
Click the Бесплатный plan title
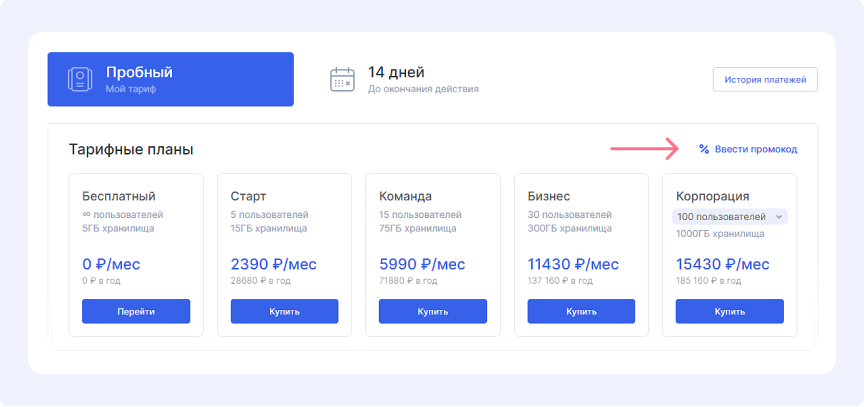coord(119,196)
